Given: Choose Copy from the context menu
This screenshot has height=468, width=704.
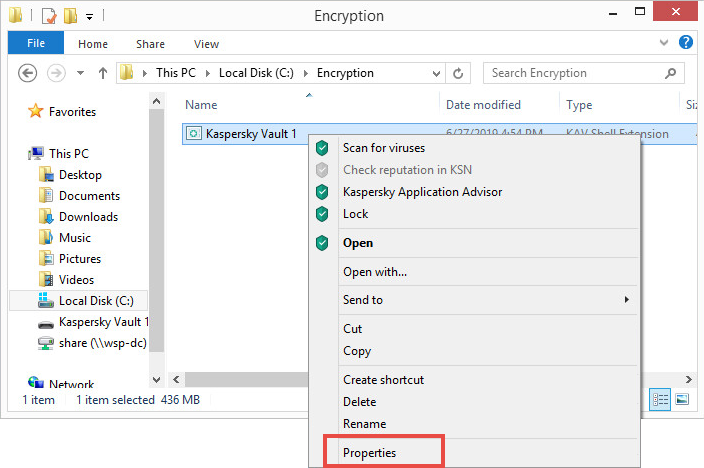Looking at the screenshot, I should 474,351.
